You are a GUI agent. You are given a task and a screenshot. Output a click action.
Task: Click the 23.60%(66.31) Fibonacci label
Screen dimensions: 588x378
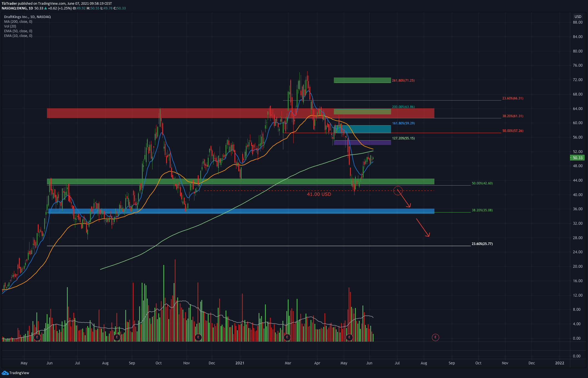coord(513,98)
